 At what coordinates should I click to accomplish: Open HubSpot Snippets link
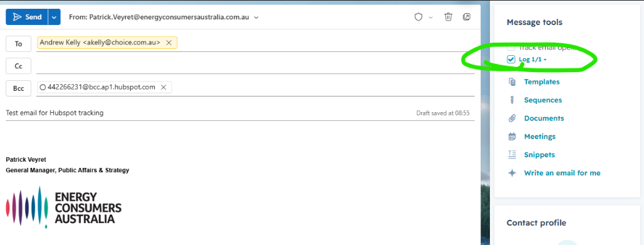(539, 155)
